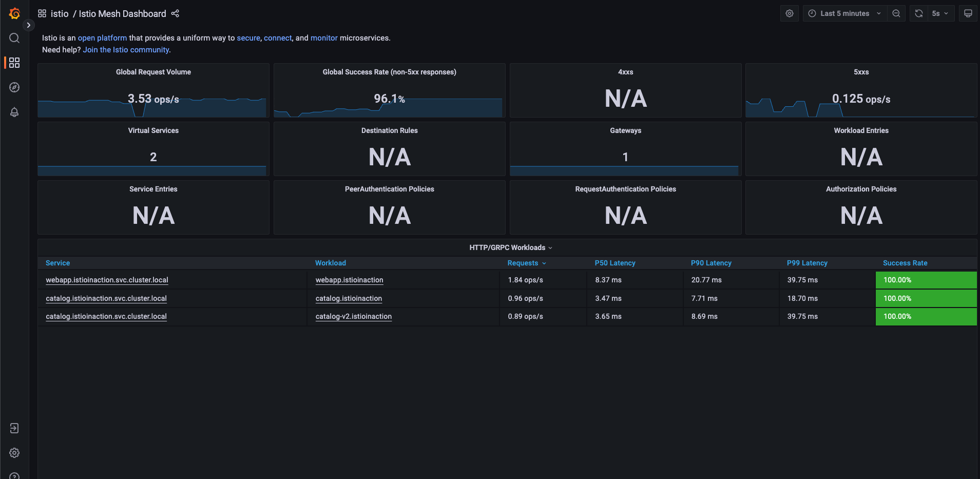Screen dimensions: 980x479
Task: Open the webapp.istioinaction workload link
Action: 349,280
